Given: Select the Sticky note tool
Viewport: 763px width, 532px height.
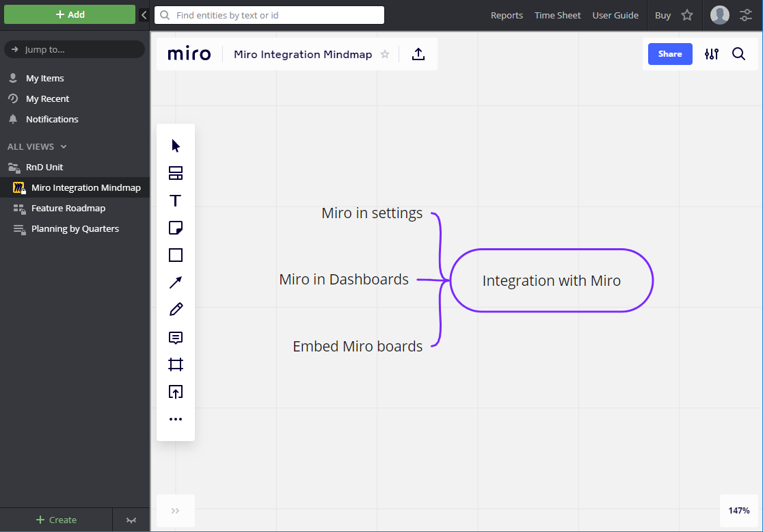Looking at the screenshot, I should click(x=176, y=228).
